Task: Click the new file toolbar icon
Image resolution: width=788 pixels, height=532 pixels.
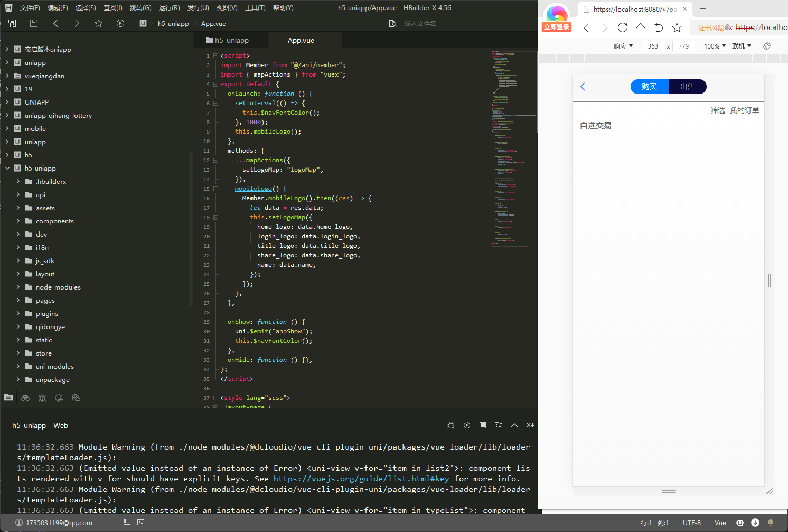Action: [12, 23]
